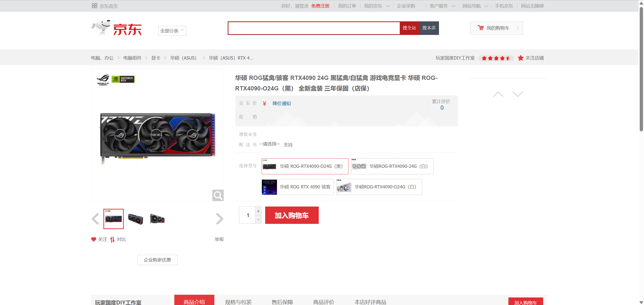Open the 商品评价 tab

tap(324, 302)
